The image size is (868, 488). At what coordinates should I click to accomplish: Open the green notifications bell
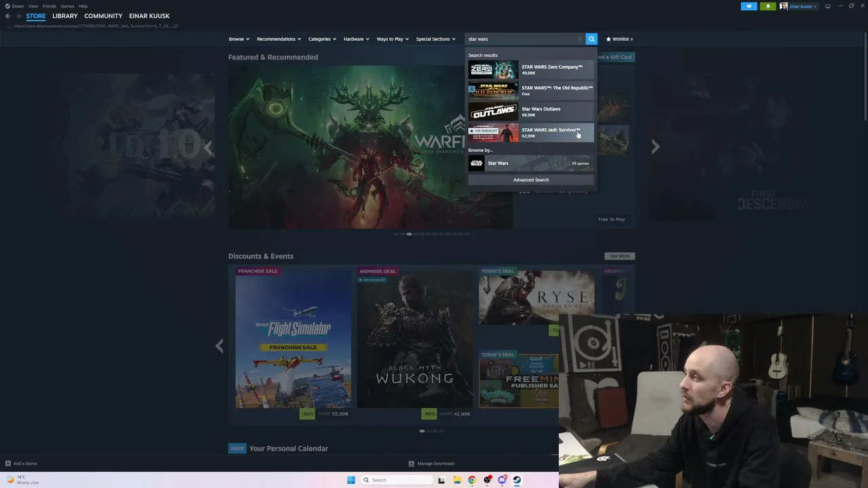tap(768, 6)
